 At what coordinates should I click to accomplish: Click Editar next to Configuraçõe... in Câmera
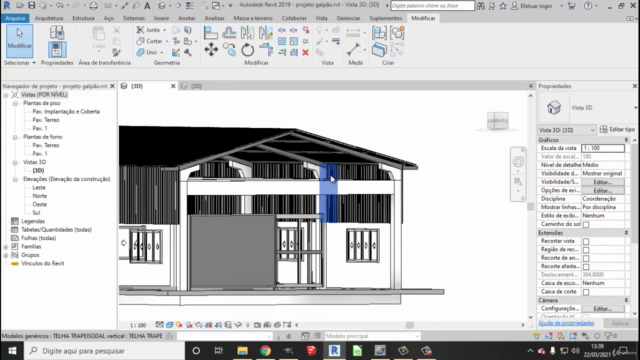click(x=603, y=309)
